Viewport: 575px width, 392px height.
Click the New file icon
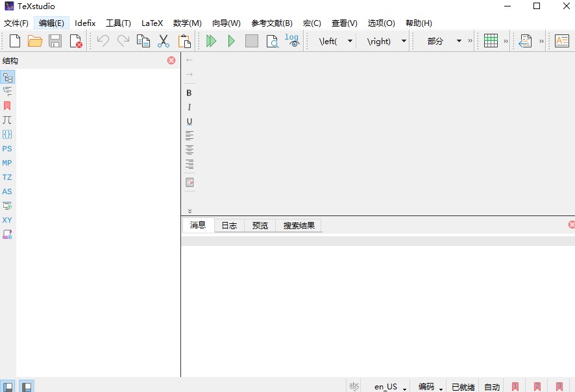coord(14,41)
